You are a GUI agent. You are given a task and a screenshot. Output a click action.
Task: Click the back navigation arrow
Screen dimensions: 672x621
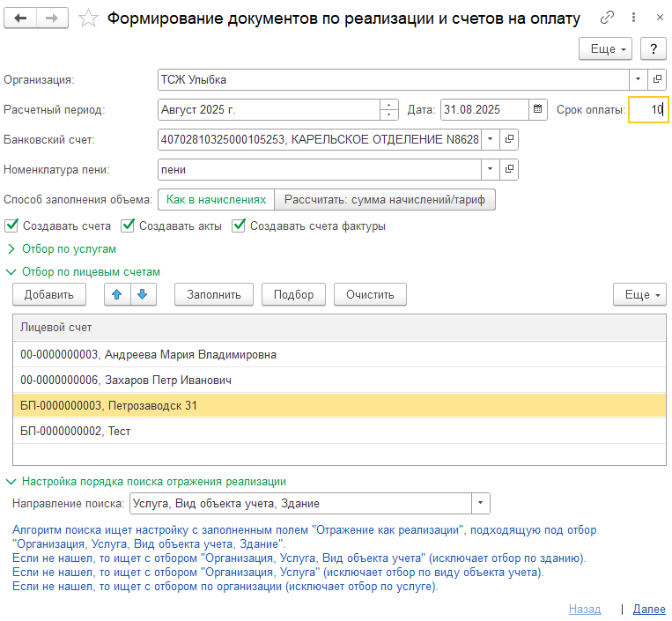21,18
